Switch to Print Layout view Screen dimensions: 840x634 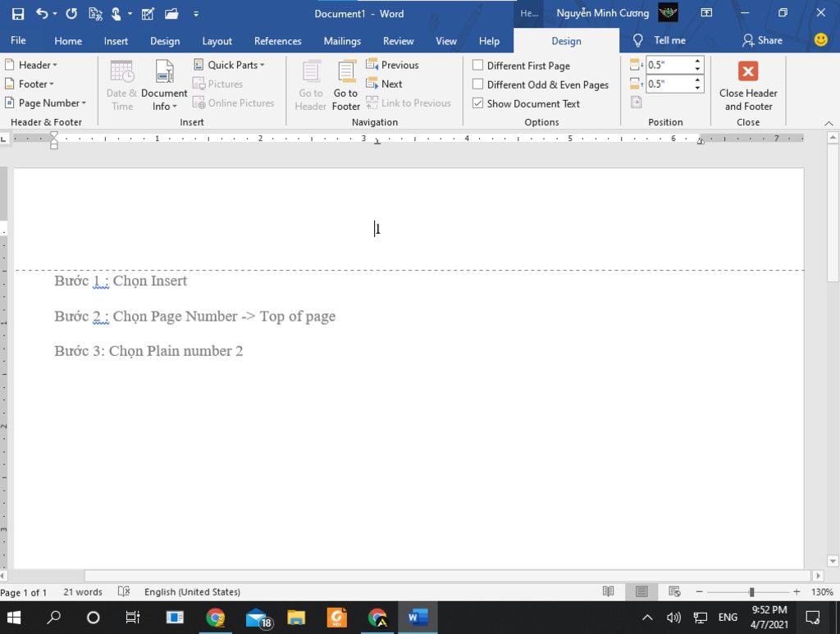coord(641,591)
